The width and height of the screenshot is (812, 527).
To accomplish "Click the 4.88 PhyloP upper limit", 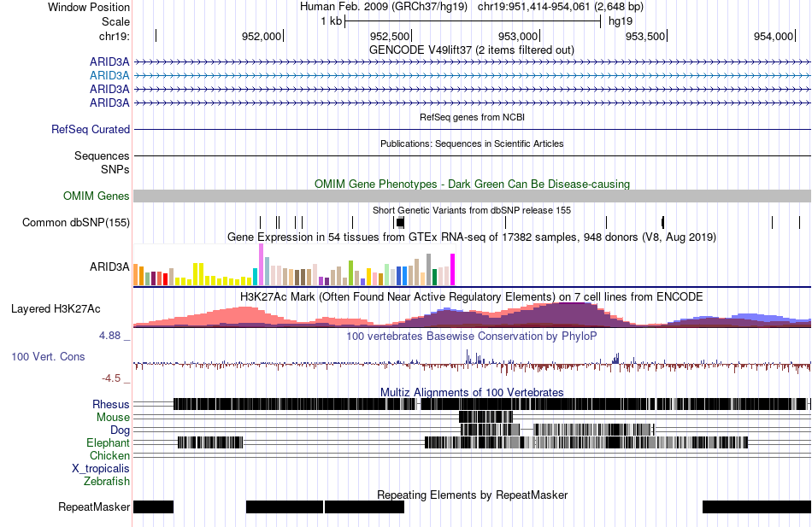I will click(109, 336).
